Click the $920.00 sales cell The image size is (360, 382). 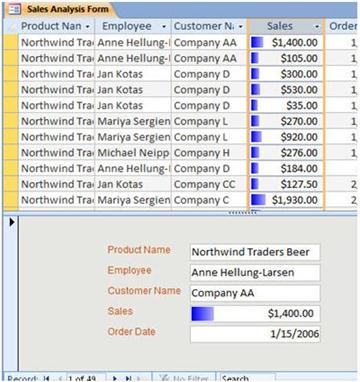[286, 137]
